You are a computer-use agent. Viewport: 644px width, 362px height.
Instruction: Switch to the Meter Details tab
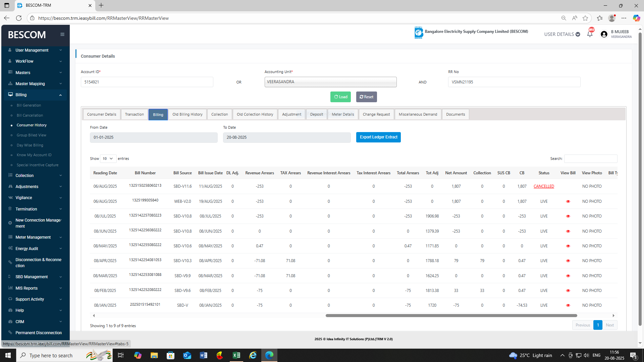[343, 114]
